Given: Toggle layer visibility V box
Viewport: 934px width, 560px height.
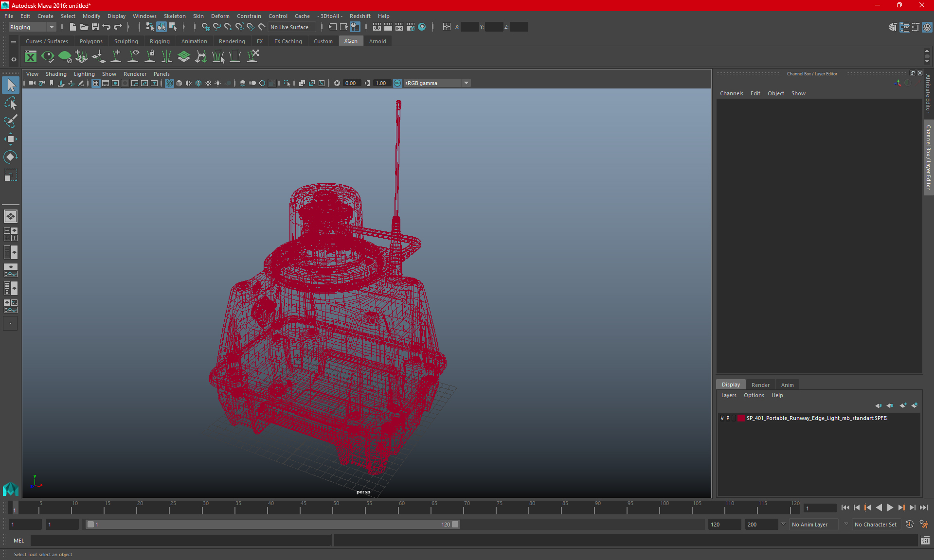Looking at the screenshot, I should pos(722,418).
